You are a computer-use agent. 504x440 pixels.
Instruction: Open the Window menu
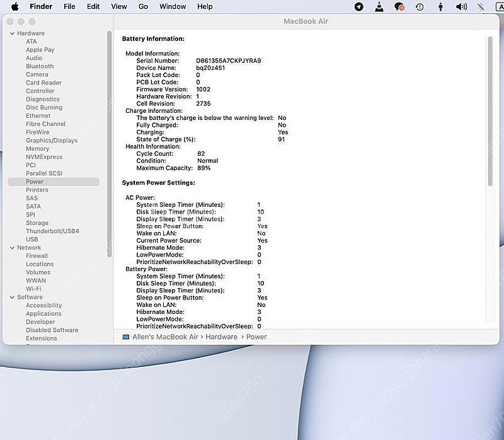pos(173,6)
